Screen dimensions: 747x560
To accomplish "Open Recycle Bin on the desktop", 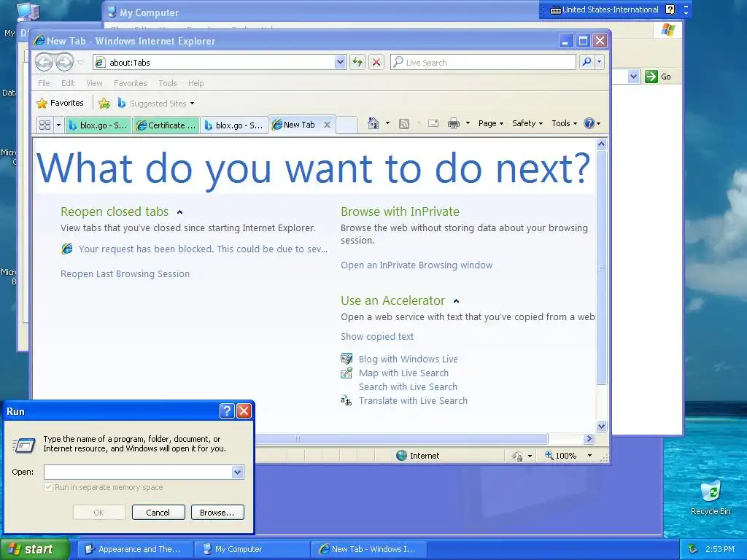I will (x=711, y=498).
